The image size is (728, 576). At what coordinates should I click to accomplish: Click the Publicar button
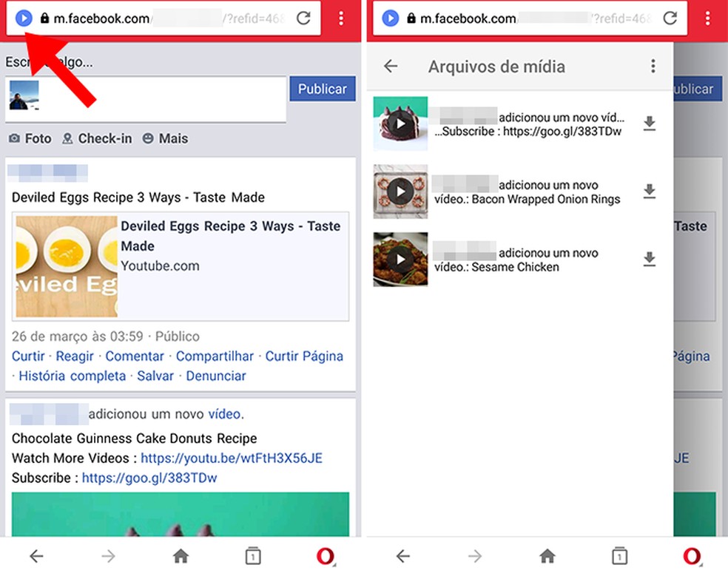click(x=323, y=89)
